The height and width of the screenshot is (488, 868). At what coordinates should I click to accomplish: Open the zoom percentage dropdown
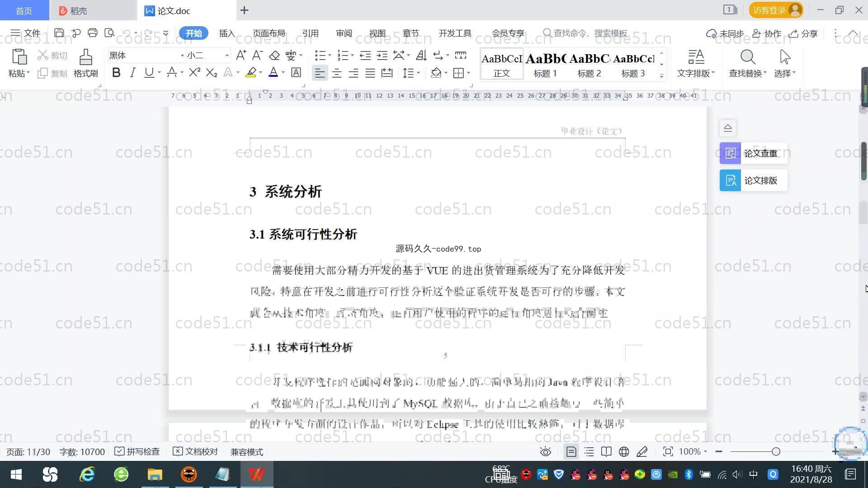tap(705, 451)
